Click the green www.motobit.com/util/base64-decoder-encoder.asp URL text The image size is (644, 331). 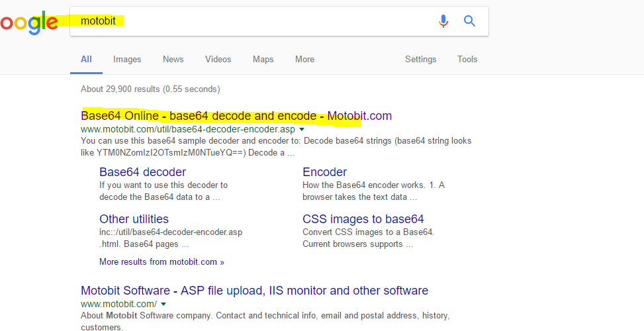click(188, 129)
